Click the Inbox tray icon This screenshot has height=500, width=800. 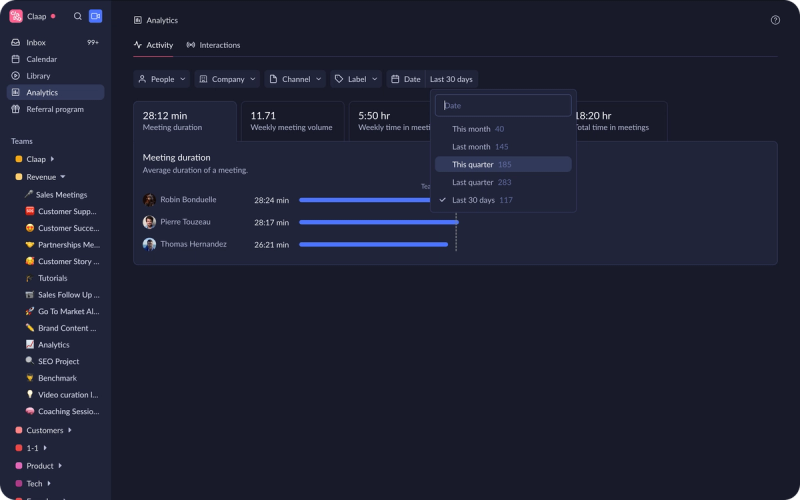tap(16, 43)
